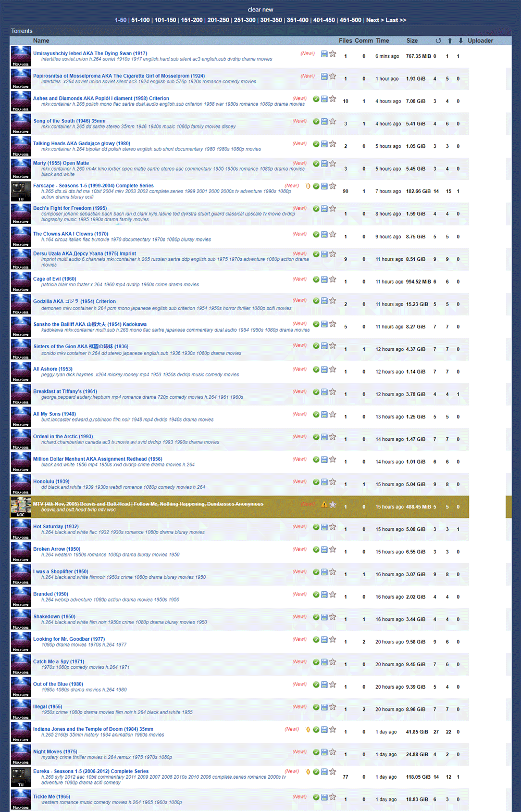
Task: Go to results page 51-100
Action: (140, 20)
